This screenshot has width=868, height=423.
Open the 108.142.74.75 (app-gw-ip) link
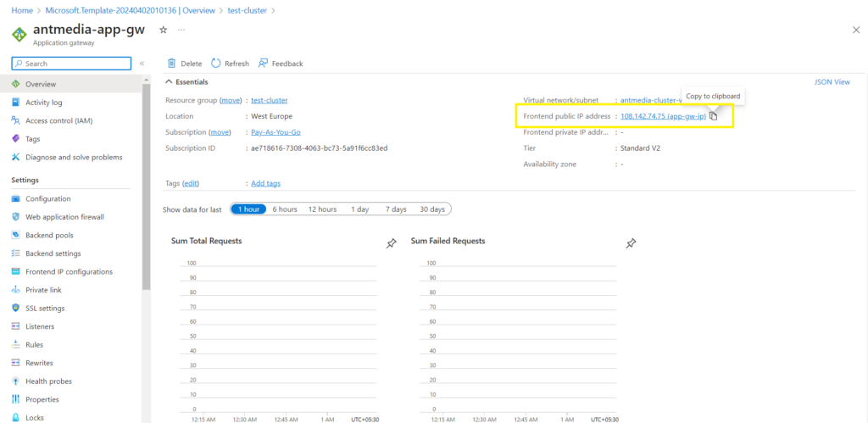click(x=663, y=116)
